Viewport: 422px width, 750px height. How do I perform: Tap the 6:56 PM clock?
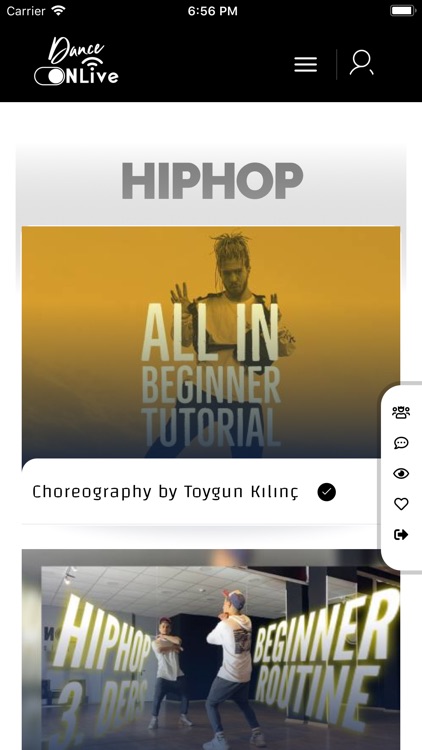click(212, 11)
